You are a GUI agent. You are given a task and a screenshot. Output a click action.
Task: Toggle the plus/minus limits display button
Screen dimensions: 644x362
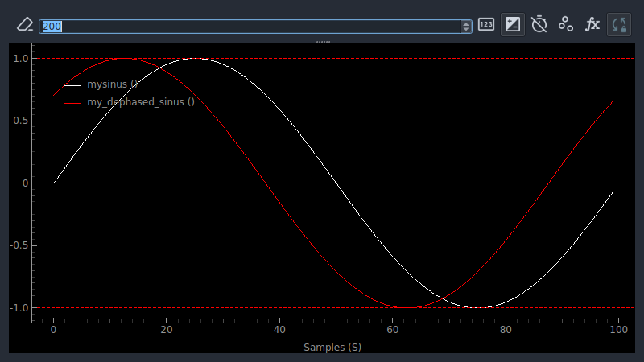tap(513, 25)
